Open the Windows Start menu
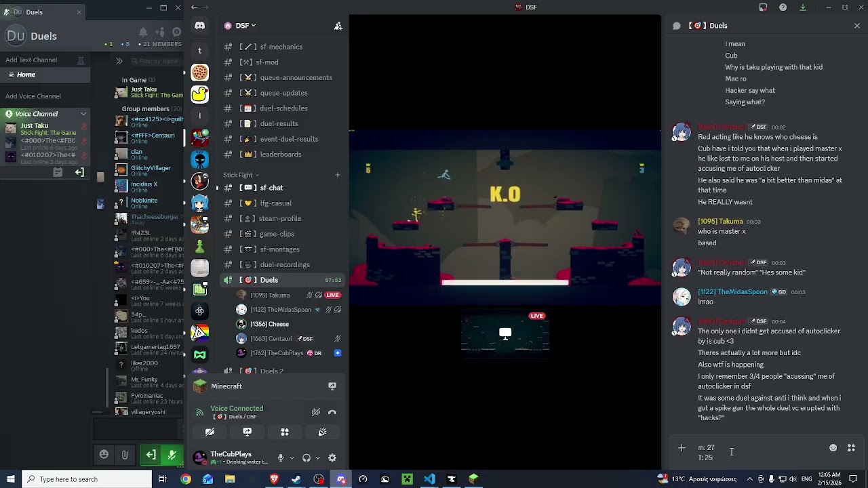868x488 pixels. pyautogui.click(x=10, y=479)
